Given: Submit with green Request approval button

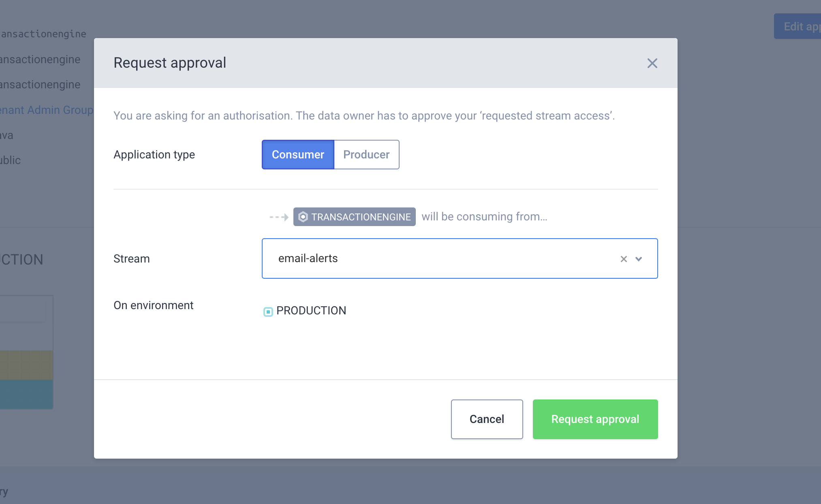Looking at the screenshot, I should (x=595, y=419).
